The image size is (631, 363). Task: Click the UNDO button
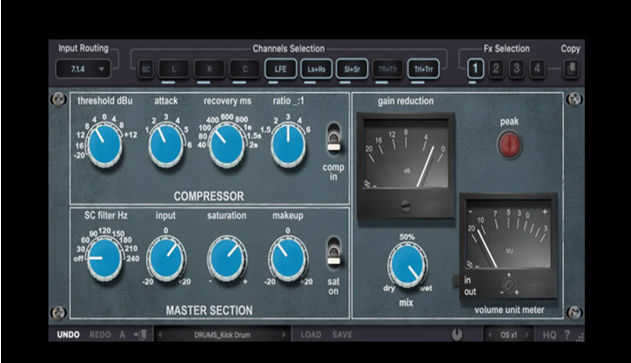coord(68,335)
